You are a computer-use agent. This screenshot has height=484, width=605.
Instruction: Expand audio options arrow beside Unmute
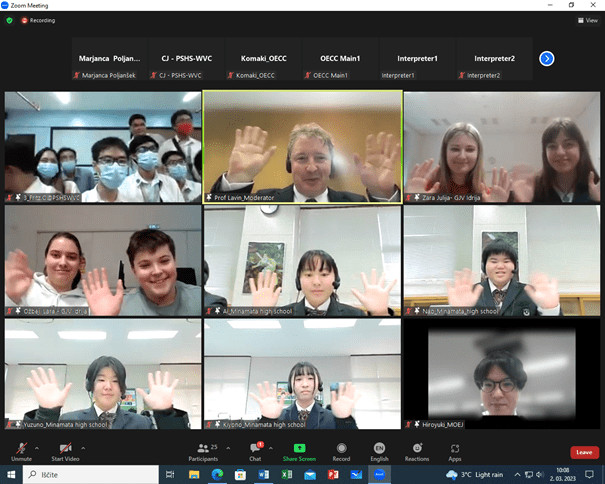pyautogui.click(x=37, y=448)
